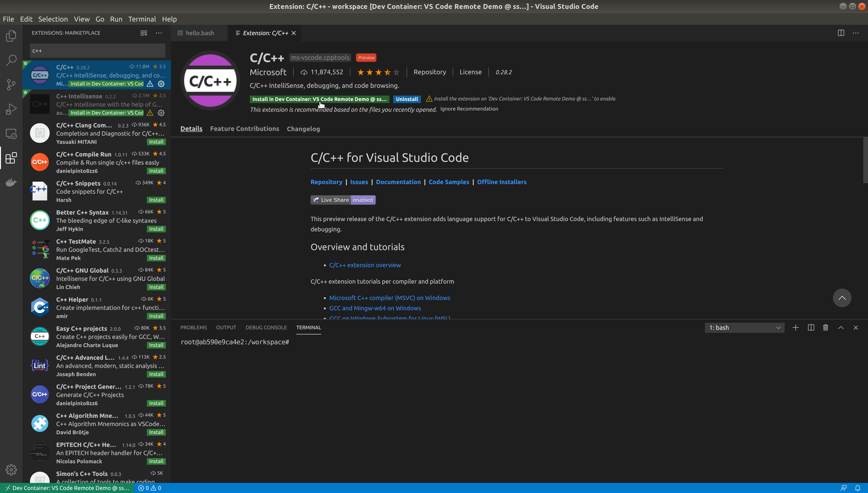Open the Explorer view in activity bar
Viewport: 868px width, 493px height.
tap(11, 36)
